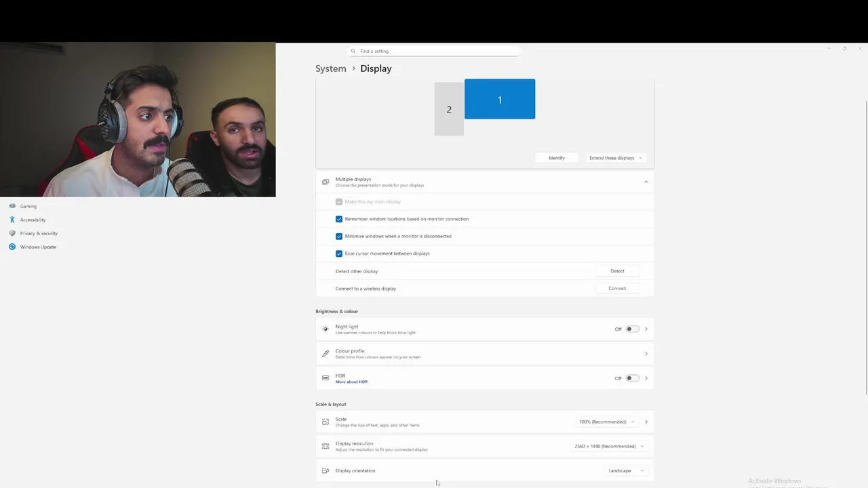Open Windows Update settings category
Screen dimensions: 868x488
coord(38,247)
